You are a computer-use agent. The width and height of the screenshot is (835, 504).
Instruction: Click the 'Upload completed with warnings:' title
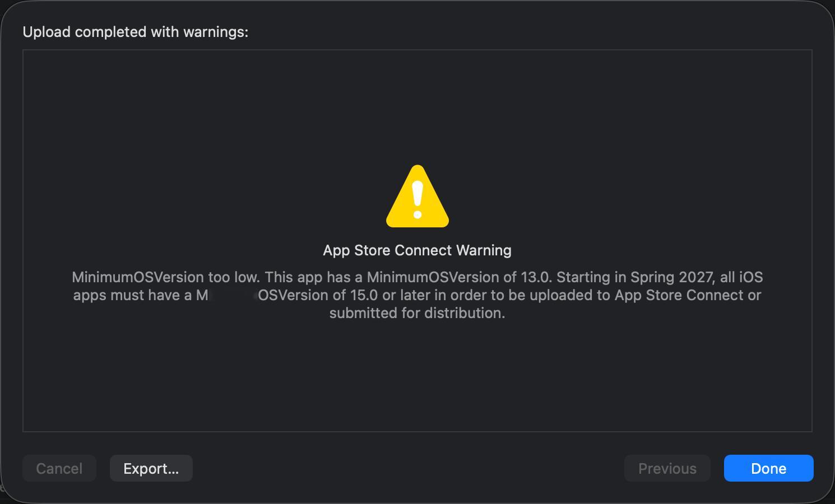(136, 32)
